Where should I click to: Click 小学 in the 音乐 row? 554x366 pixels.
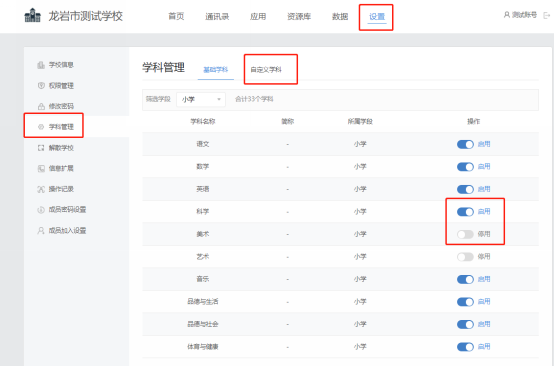click(x=360, y=279)
